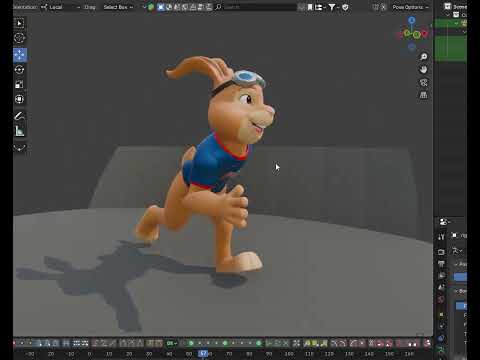Click the header search field
Viewport: 480px width, 360px height.
pos(260,7)
